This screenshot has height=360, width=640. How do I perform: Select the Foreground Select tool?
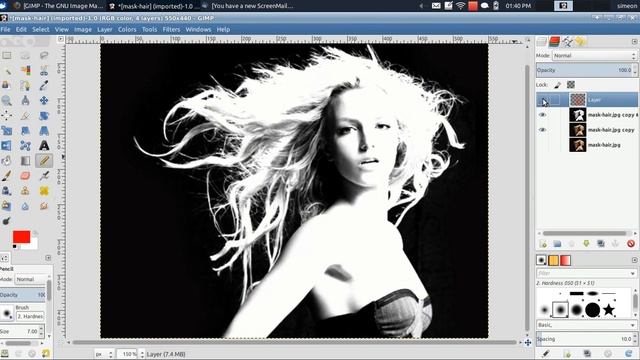(x=7, y=85)
